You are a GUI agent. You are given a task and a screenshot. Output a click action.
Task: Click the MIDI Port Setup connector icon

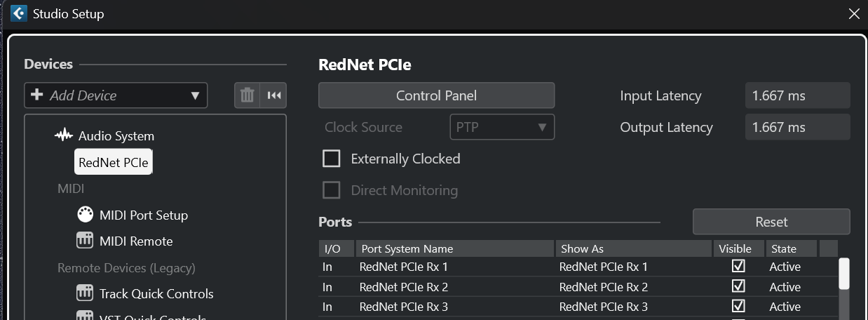[x=86, y=215]
